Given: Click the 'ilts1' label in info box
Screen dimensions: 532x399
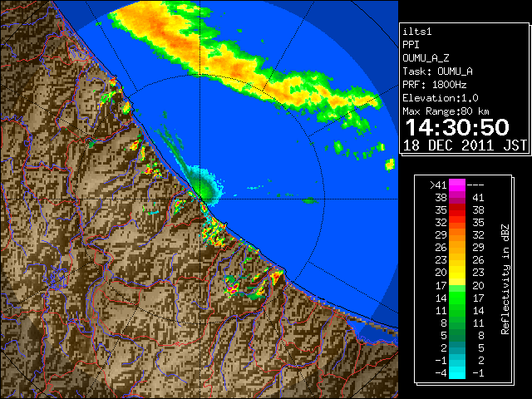Looking at the screenshot, I should (x=417, y=32).
